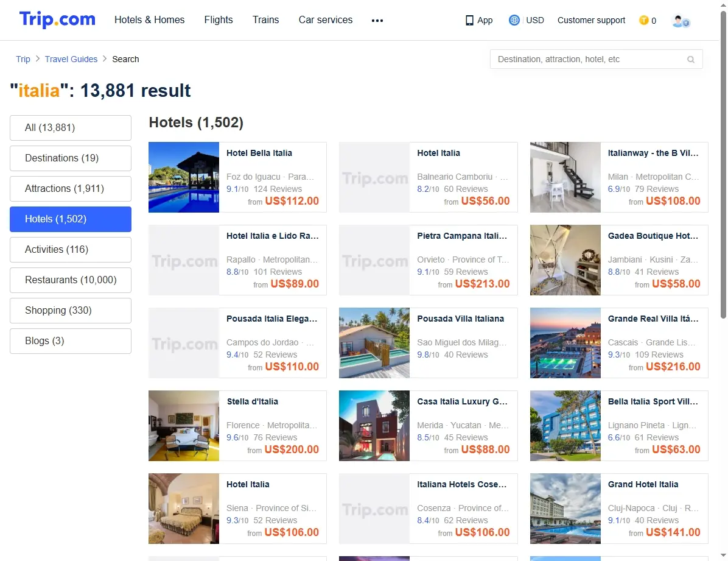Focus the destination search field
Screen dimensions: 728x561
point(596,59)
